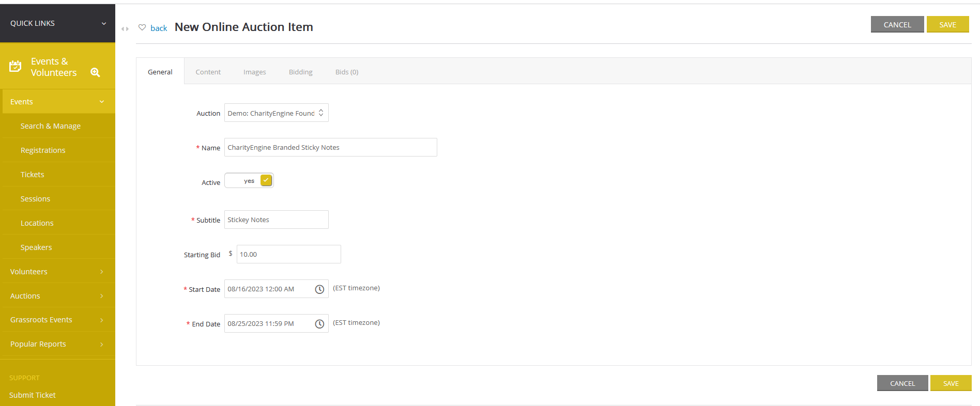Go back via the back link
The height and width of the screenshot is (406, 980).
point(159,28)
